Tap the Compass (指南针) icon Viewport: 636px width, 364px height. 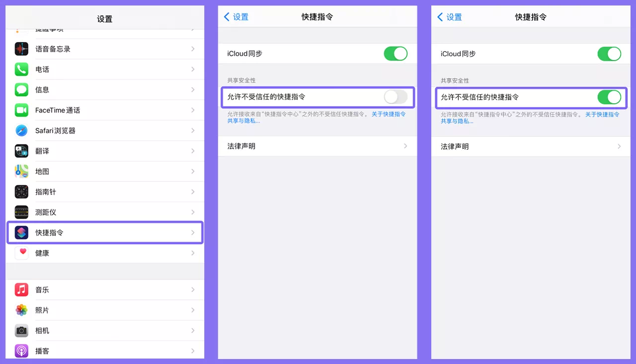click(21, 191)
